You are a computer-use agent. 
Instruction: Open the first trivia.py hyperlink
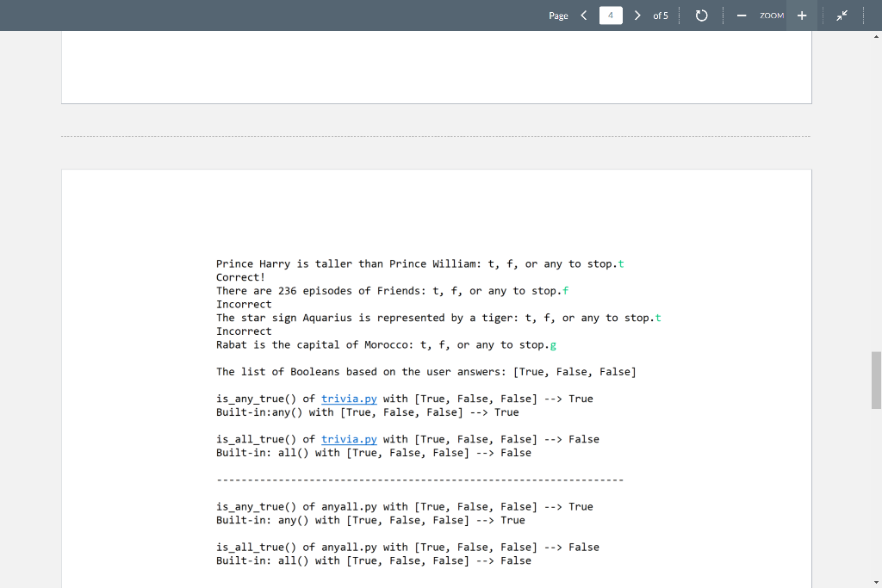coord(349,399)
